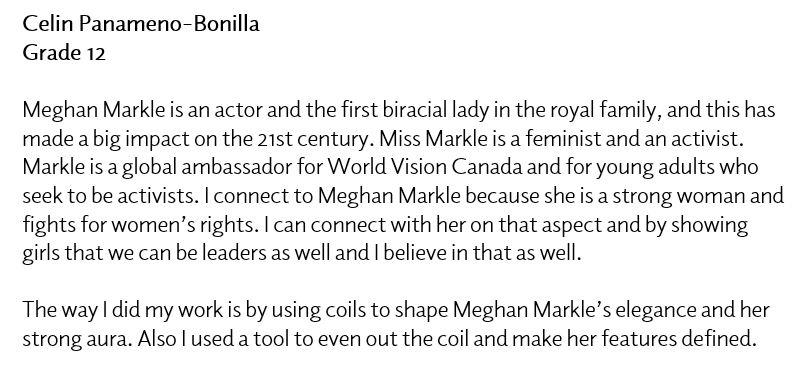Click the Grade 12 text line
Image resolution: width=812 pixels, height=376 pixels.
tap(64, 53)
